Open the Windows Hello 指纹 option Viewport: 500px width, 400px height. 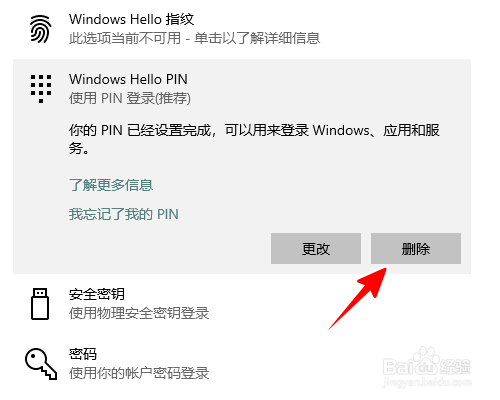(x=242, y=29)
